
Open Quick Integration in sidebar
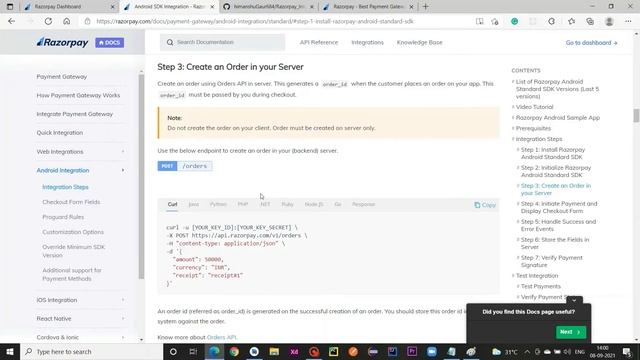pyautogui.click(x=60, y=133)
